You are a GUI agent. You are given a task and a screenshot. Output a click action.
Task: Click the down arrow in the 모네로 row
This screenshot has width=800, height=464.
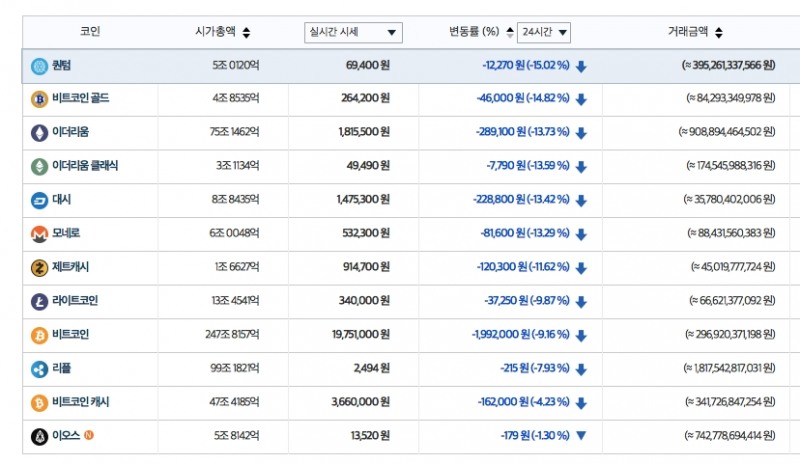(581, 234)
